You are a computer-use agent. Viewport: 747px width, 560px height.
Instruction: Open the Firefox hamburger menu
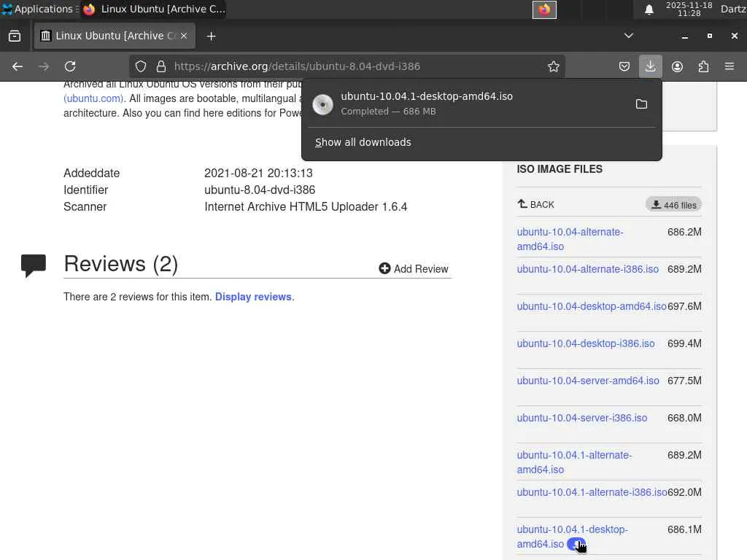729,66
